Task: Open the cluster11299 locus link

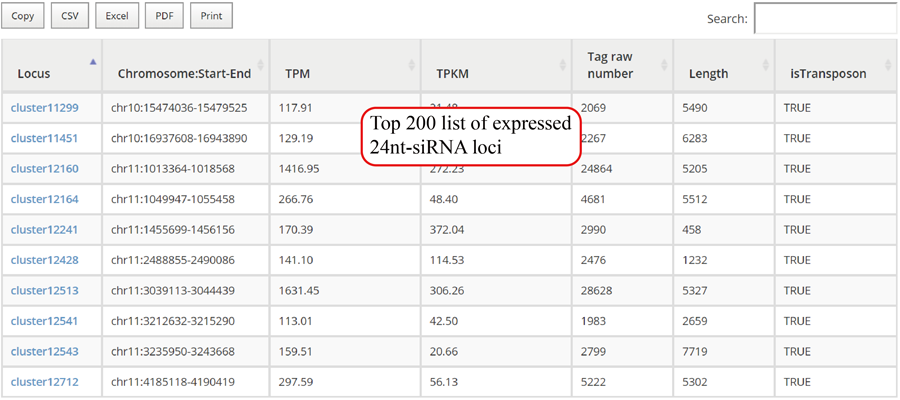Action: click(x=44, y=107)
